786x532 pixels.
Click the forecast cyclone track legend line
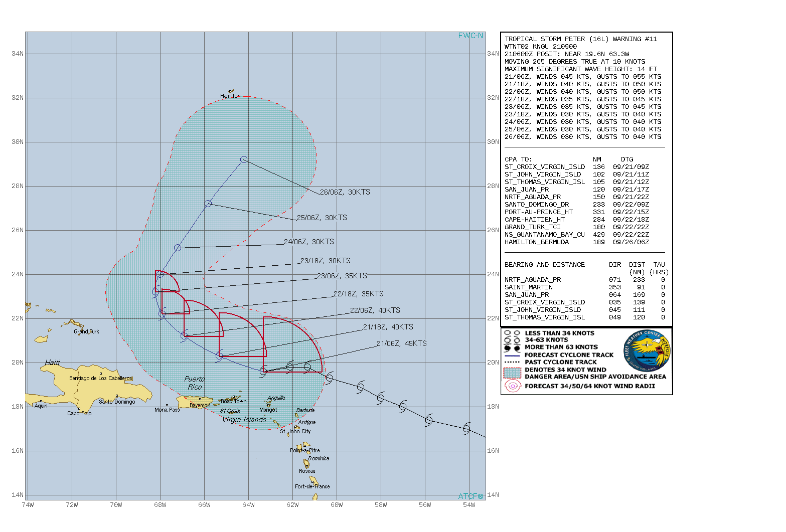point(512,355)
